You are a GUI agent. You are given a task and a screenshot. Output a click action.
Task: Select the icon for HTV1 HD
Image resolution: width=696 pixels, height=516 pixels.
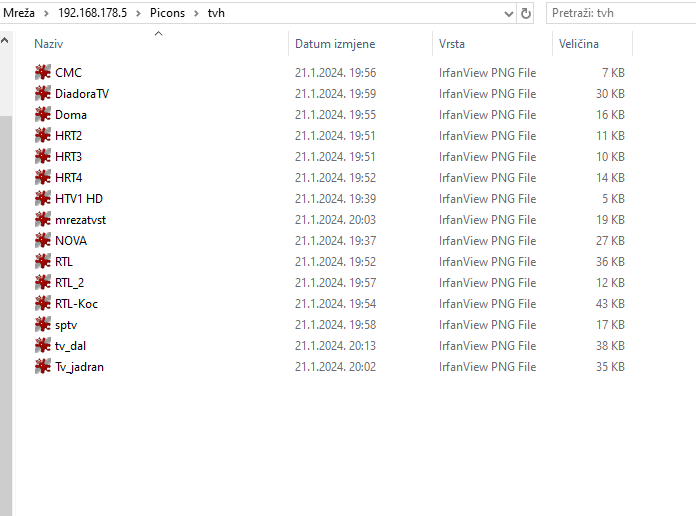pos(43,198)
